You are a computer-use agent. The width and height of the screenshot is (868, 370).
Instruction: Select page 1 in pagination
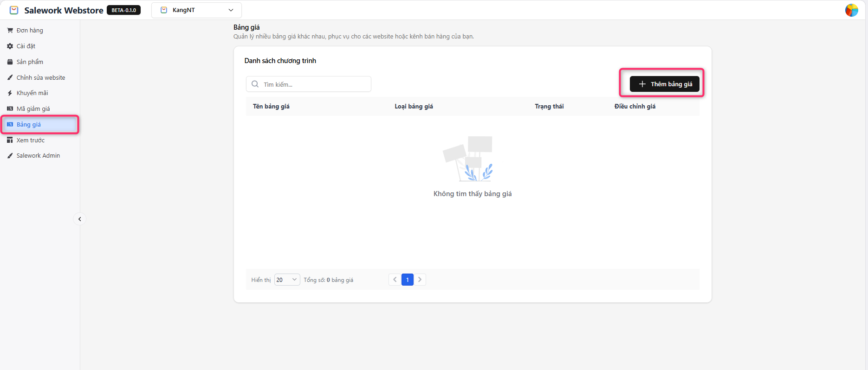[408, 280]
